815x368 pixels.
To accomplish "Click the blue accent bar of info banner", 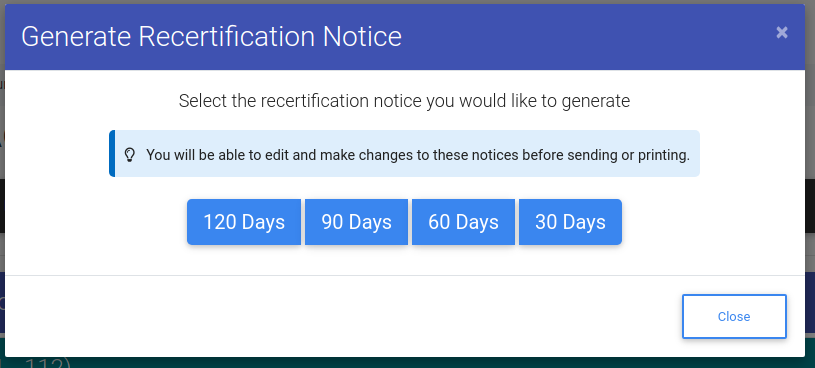I will [x=112, y=153].
